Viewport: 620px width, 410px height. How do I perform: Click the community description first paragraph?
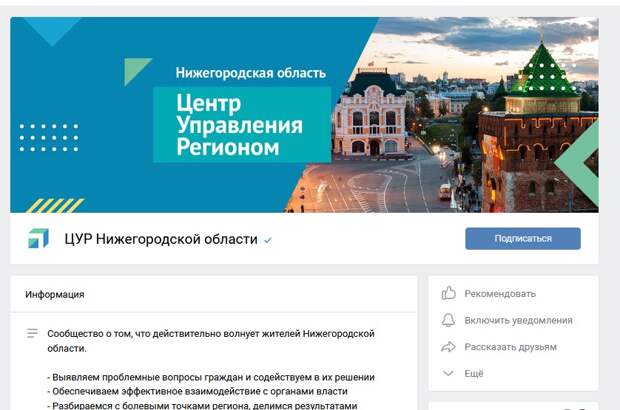[211, 341]
